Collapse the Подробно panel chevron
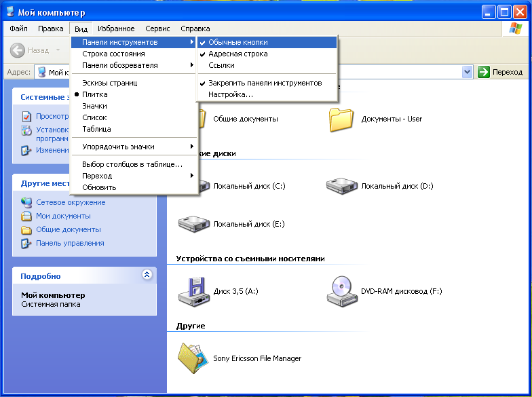Image resolution: width=532 pixels, height=397 pixels. tap(147, 274)
